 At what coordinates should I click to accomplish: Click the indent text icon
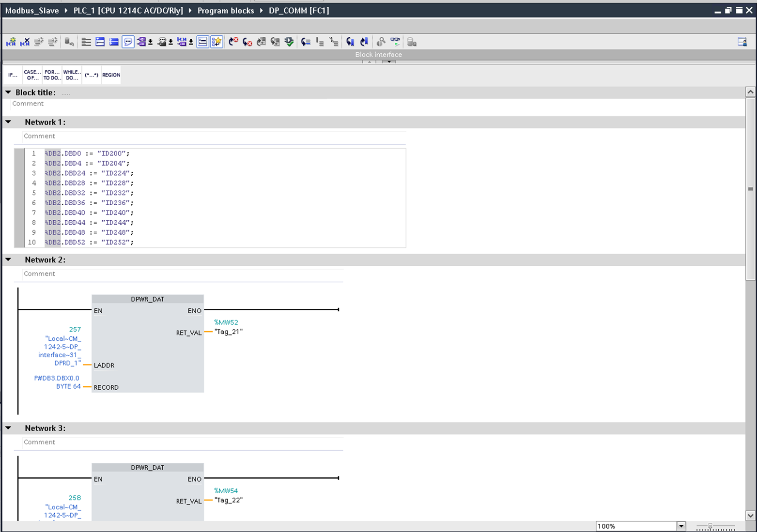(306, 42)
